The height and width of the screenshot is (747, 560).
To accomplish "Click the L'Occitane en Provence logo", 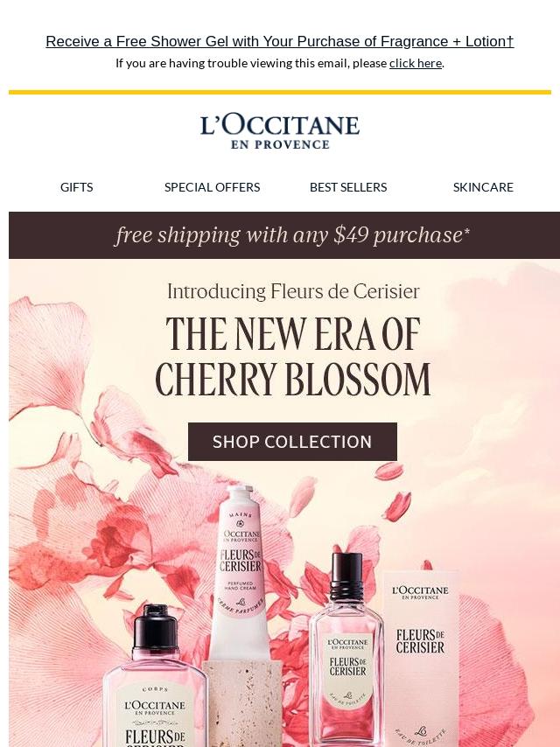I will [x=280, y=130].
